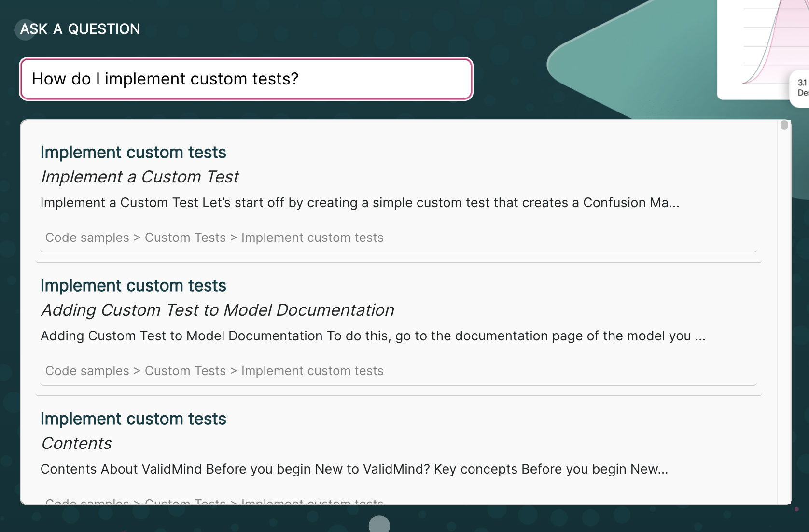Click the ASK A QUESTION heading text

click(x=80, y=29)
